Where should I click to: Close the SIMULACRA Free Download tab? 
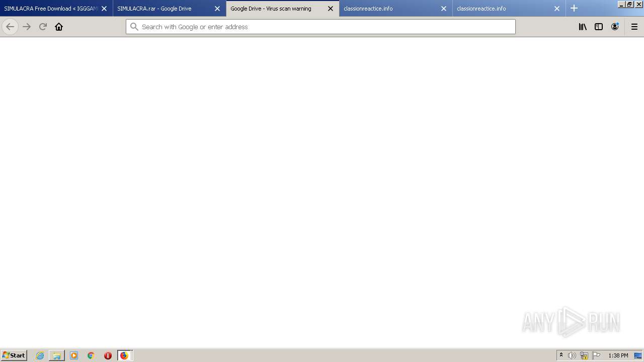tap(104, 9)
